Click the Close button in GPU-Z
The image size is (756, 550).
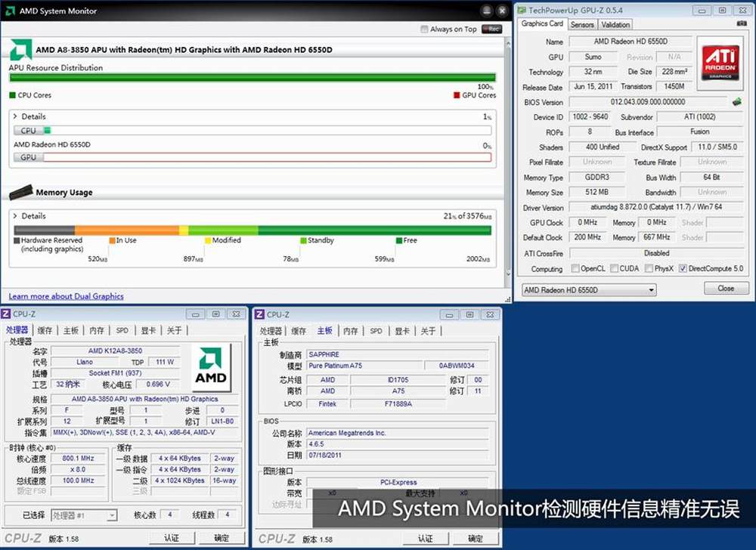click(x=726, y=289)
